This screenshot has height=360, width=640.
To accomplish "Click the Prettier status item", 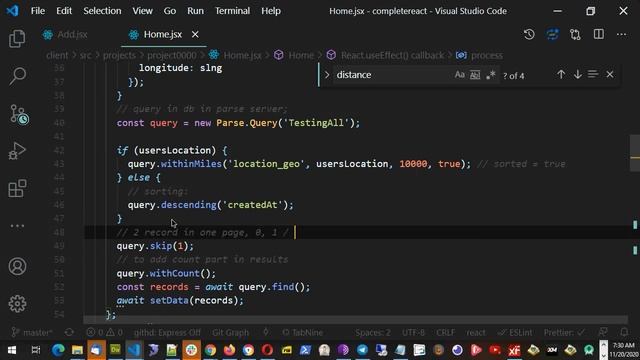I will [x=564, y=333].
